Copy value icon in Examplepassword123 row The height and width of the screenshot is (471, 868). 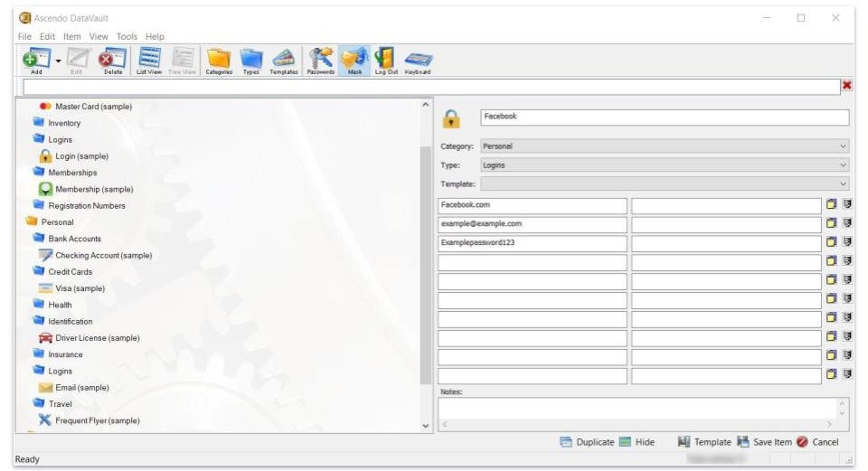coord(831,242)
